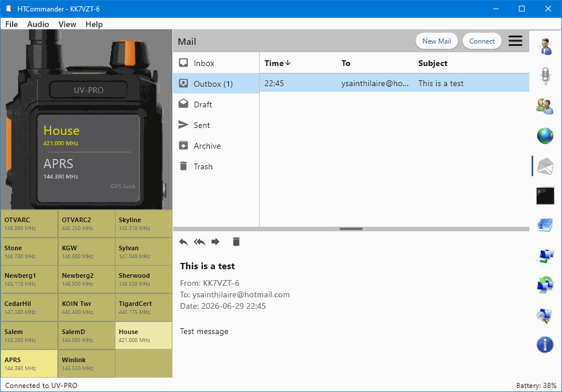Click the 'Test message' body text

(204, 332)
